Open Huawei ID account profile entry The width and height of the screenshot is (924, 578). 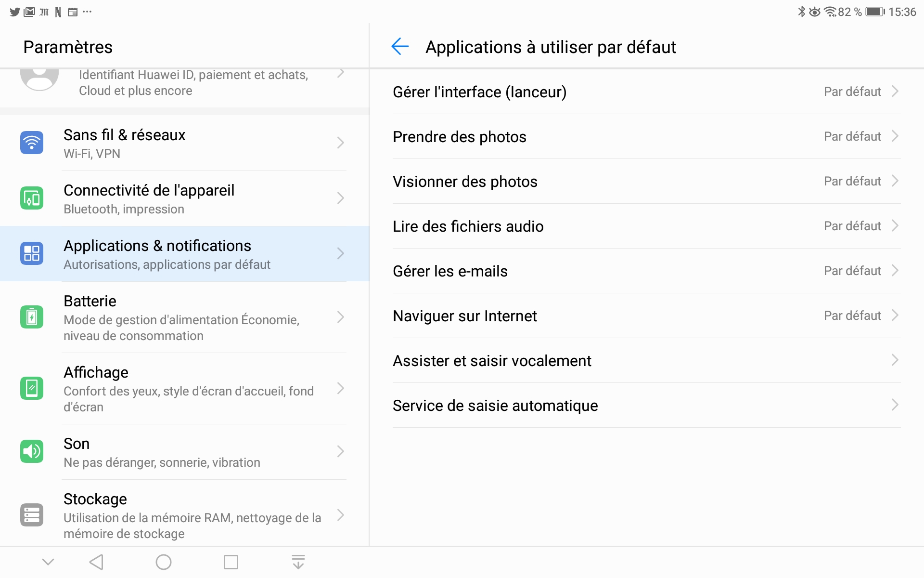click(184, 83)
